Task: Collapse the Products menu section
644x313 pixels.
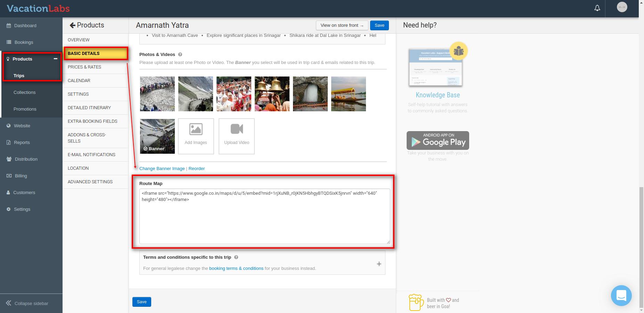Action: pos(55,59)
